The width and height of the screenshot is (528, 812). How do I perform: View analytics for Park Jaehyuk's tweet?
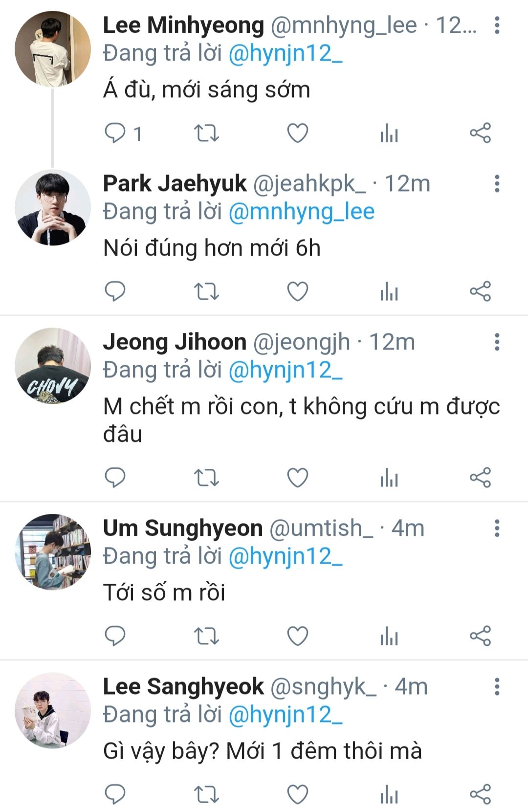pyautogui.click(x=389, y=291)
